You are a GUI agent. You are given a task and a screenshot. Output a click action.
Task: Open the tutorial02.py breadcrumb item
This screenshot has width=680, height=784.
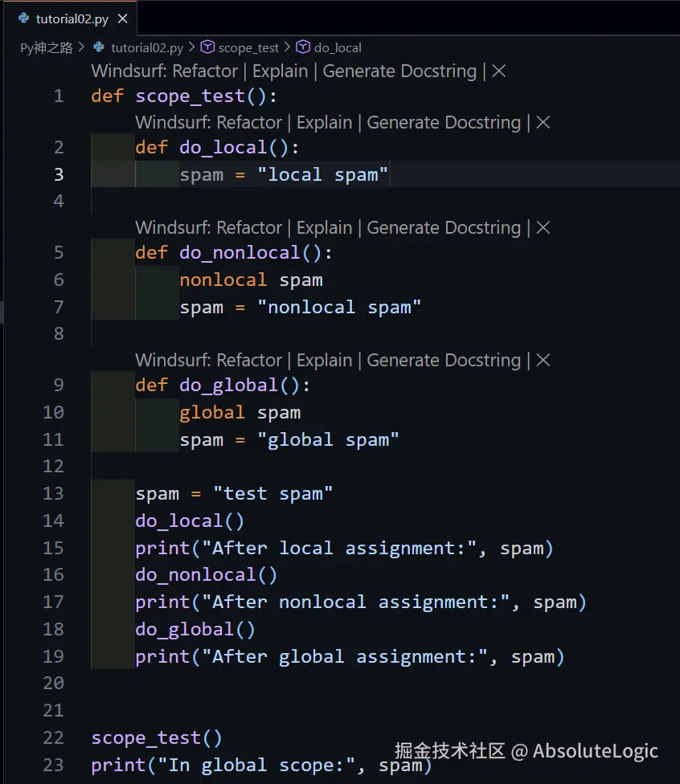tap(147, 47)
